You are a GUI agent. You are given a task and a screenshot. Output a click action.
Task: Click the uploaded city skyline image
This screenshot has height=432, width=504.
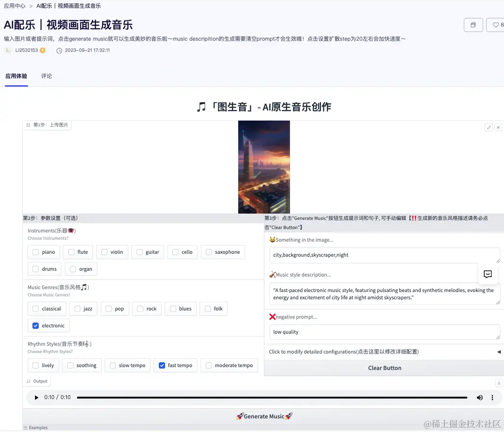264,167
